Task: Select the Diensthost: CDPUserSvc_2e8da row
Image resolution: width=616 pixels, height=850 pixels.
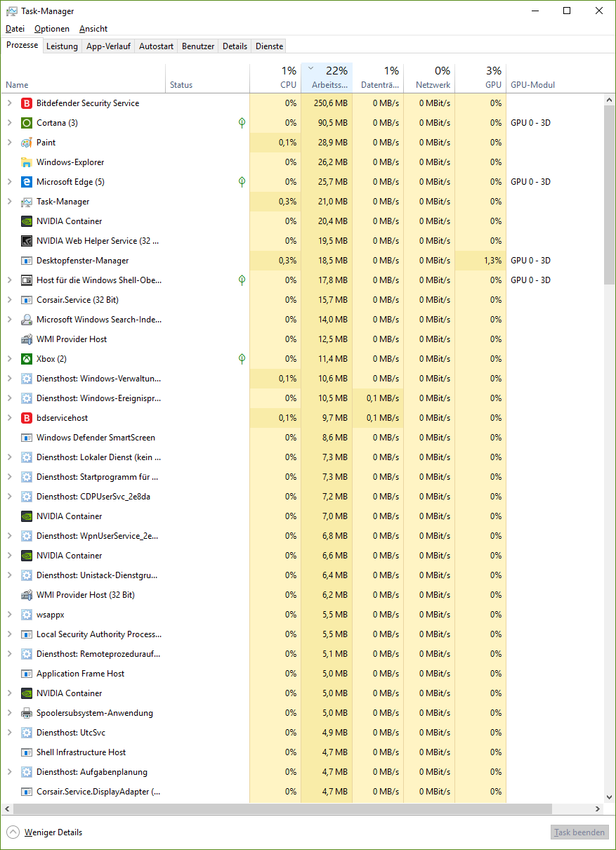Action: (x=302, y=497)
